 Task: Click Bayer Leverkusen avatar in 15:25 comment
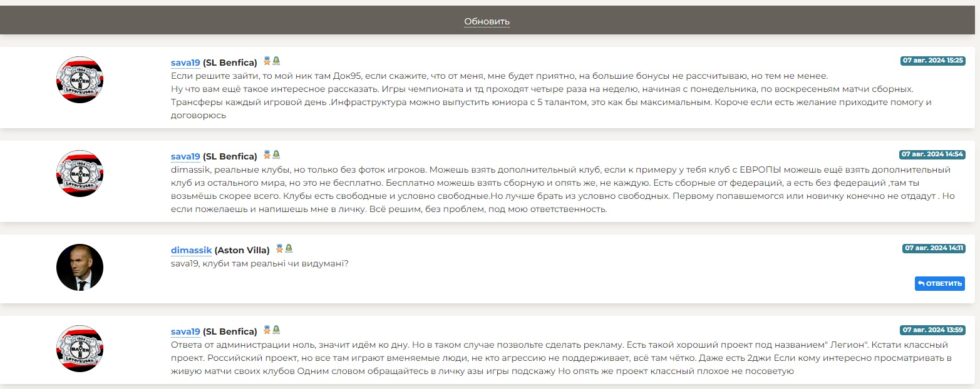tap(80, 80)
